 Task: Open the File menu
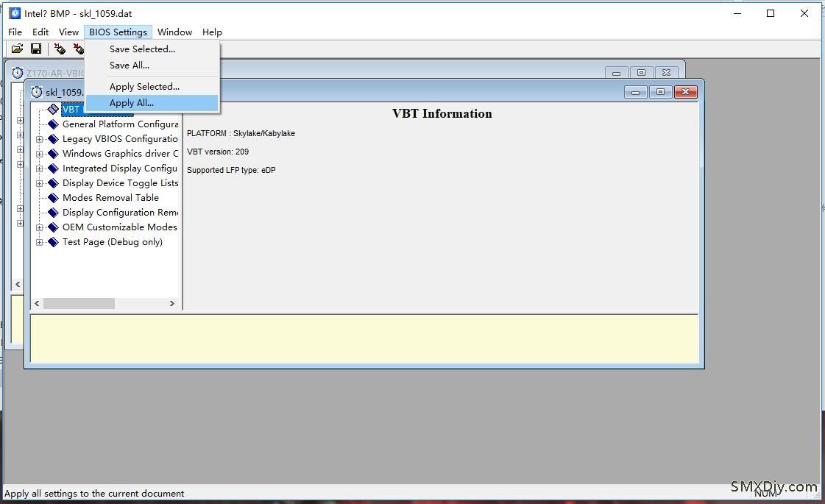[15, 32]
